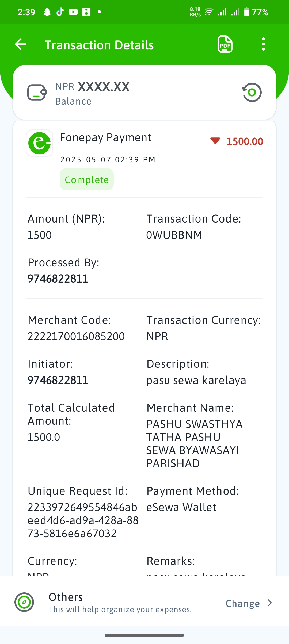
Task: Tap the compass icon next to Others
Action: 24,602
